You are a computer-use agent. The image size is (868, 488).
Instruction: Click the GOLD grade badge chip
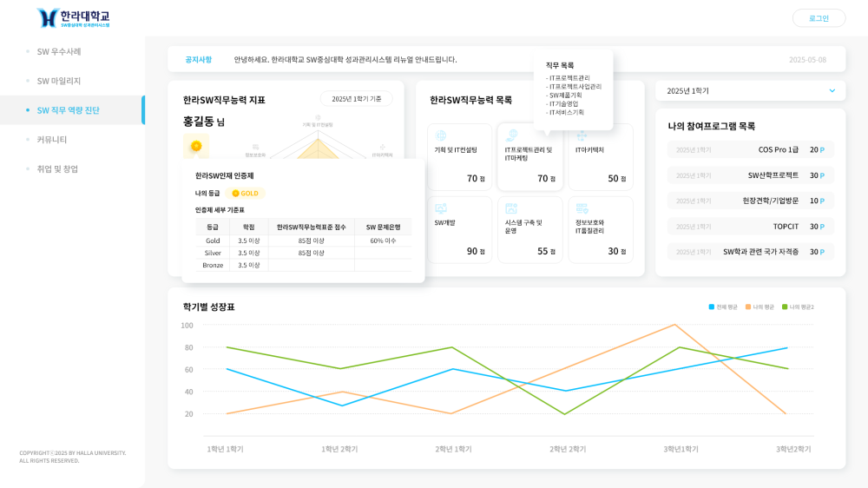pyautogui.click(x=245, y=193)
